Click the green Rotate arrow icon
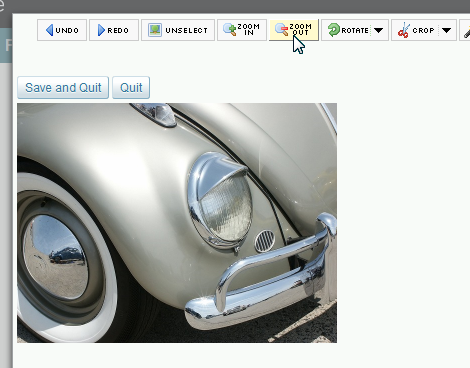The image size is (470, 368). click(333, 30)
